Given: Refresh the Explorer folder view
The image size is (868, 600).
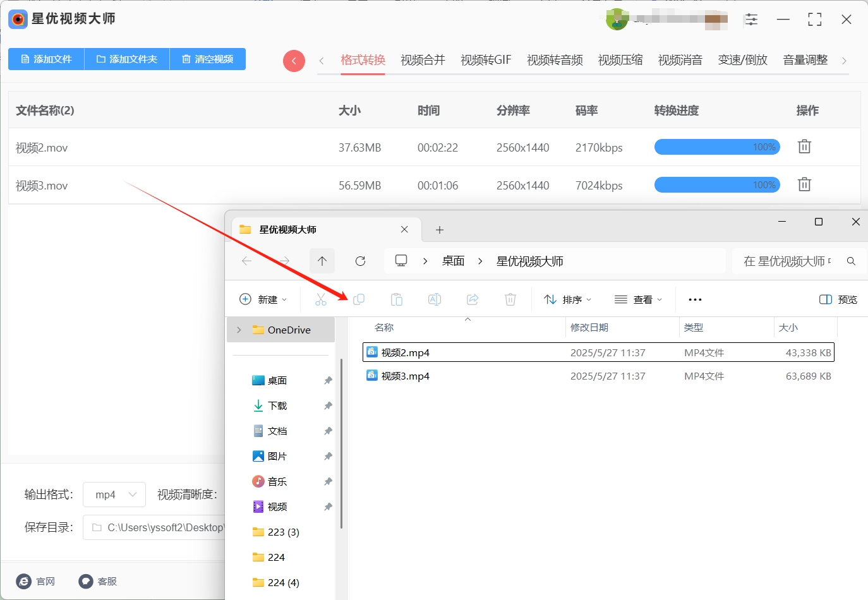Looking at the screenshot, I should click(x=360, y=261).
